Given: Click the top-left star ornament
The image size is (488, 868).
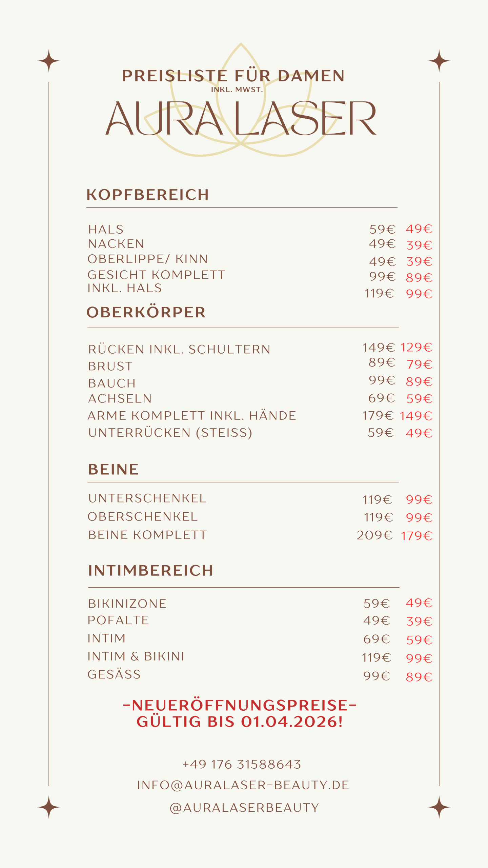Looking at the screenshot, I should point(49,61).
